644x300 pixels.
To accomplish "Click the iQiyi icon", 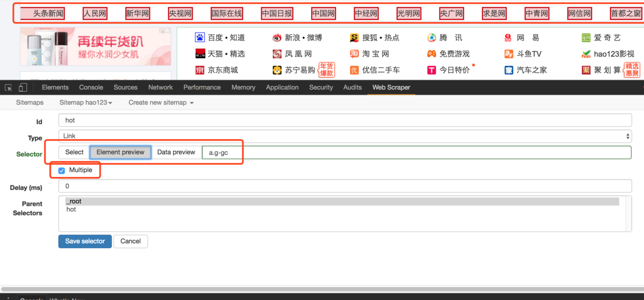I will pyautogui.click(x=586, y=37).
